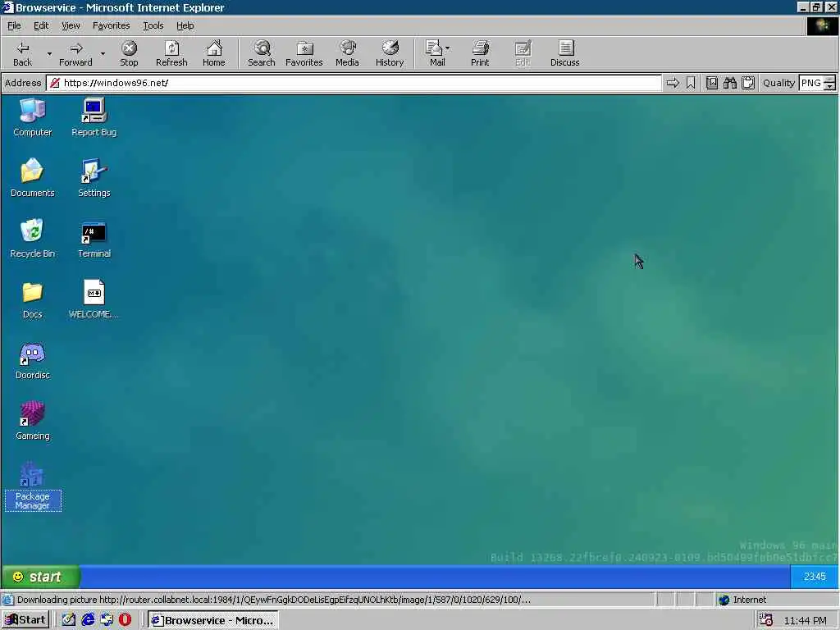Open the View menu
The width and height of the screenshot is (840, 630).
coord(71,25)
